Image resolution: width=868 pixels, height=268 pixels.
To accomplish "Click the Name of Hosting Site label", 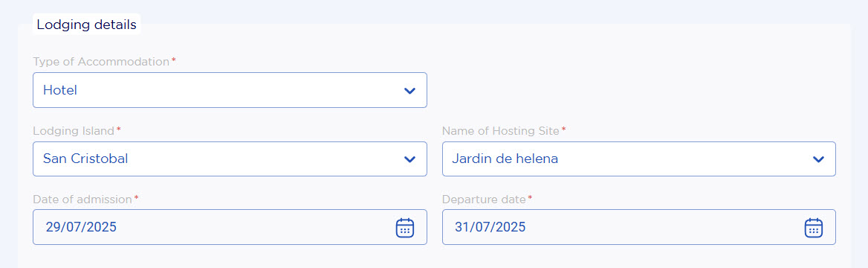I will (500, 131).
